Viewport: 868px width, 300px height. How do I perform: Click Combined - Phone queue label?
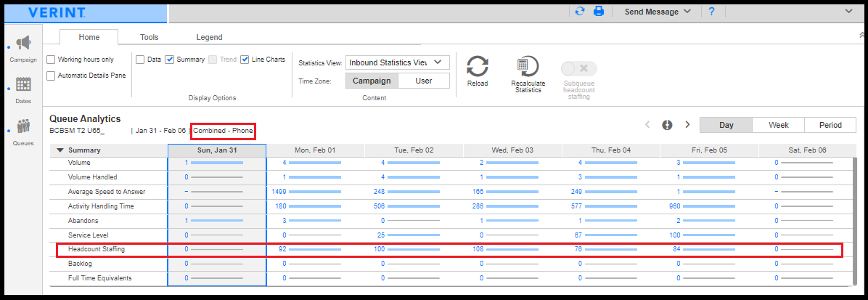(223, 131)
